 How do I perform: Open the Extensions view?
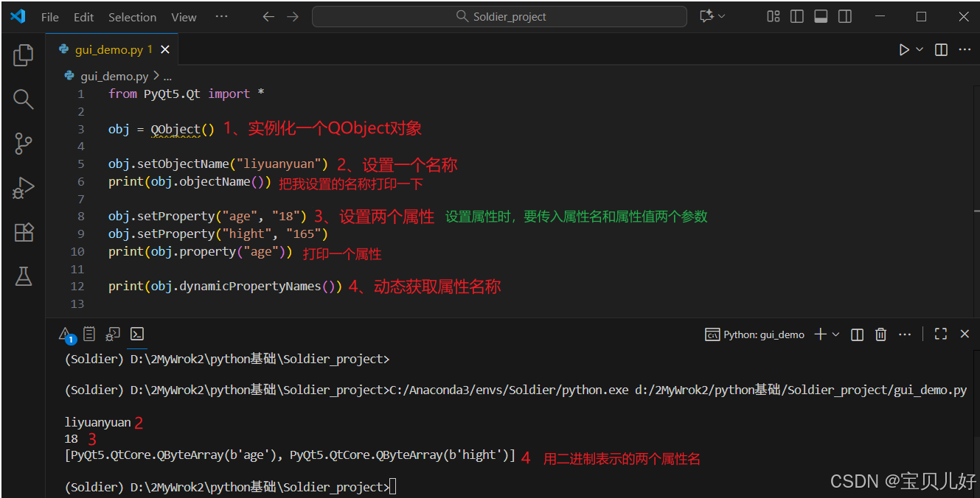point(23,232)
